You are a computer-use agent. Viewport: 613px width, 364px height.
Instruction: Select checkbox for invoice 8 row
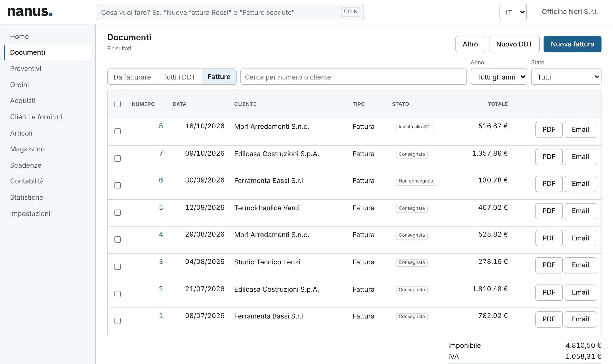pyautogui.click(x=117, y=131)
